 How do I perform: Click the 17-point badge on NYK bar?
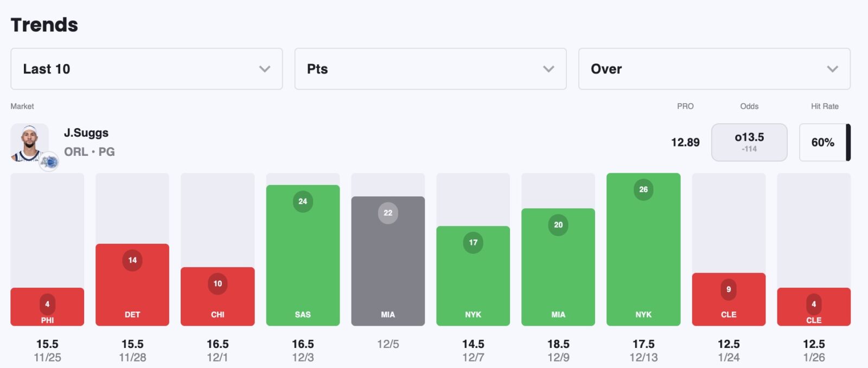click(473, 243)
